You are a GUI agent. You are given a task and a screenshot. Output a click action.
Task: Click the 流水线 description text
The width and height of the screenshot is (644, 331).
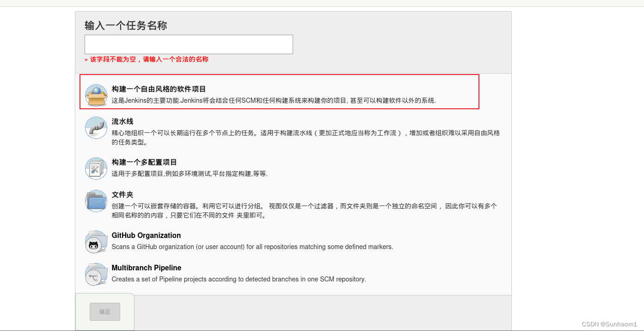tap(306, 137)
